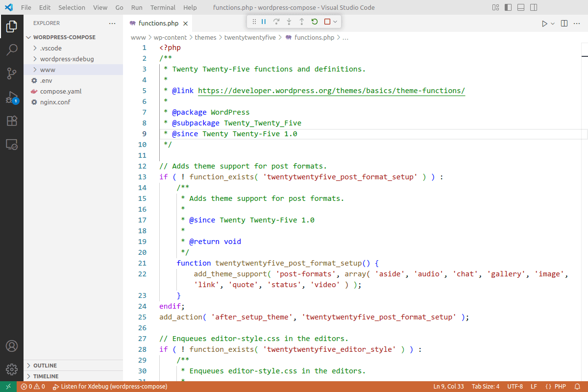Grab the debug toolbar drag handle

[x=254, y=22]
